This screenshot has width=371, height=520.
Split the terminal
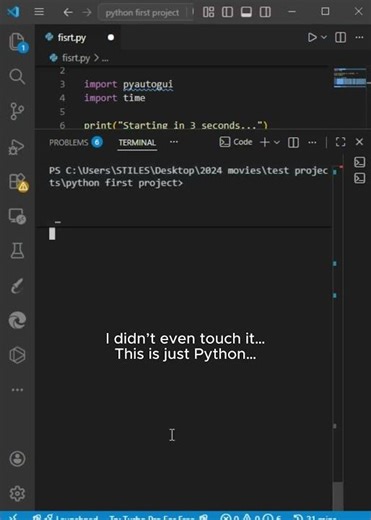click(293, 142)
